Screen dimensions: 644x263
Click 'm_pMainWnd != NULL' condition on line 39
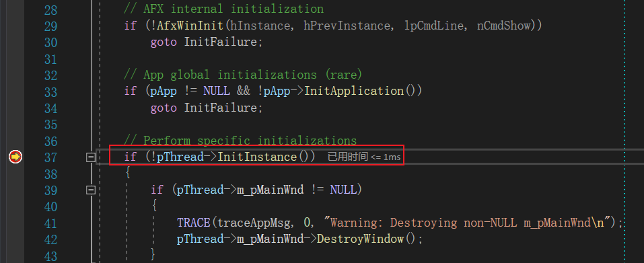tap(297, 190)
